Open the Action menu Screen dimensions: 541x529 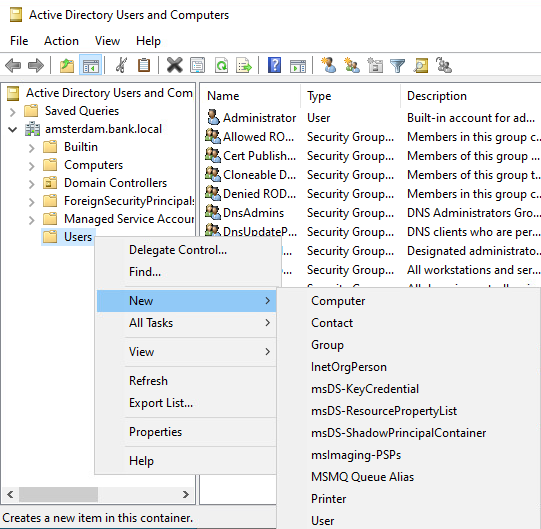(x=61, y=41)
